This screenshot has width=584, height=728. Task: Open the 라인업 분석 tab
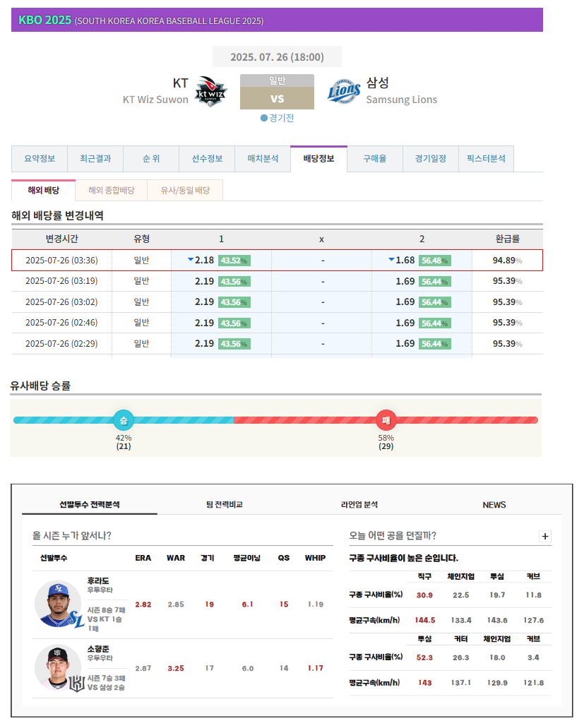359,505
